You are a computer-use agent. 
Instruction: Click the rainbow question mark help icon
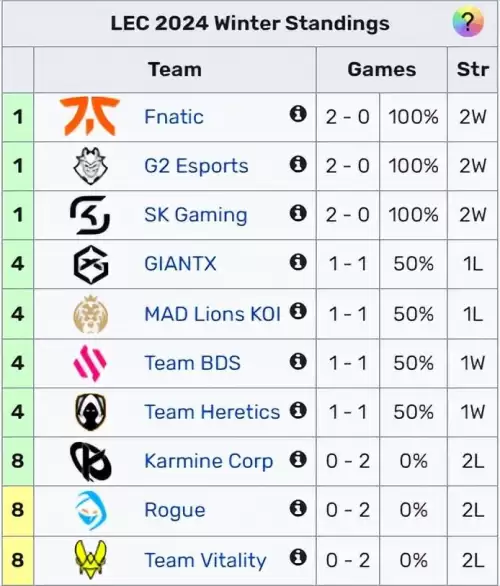[x=468, y=22]
